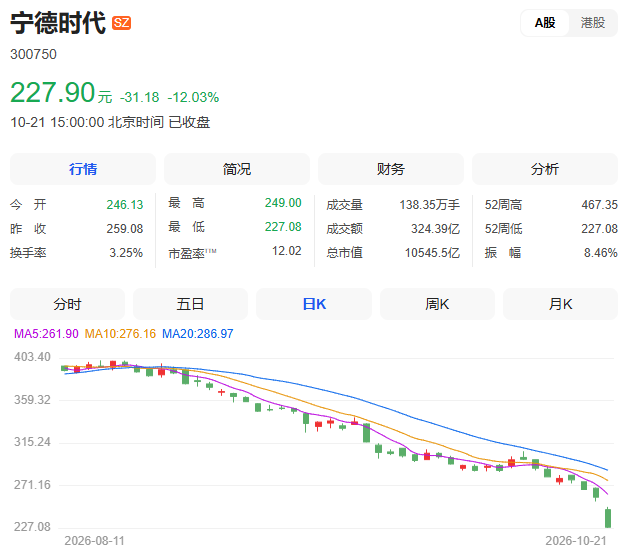Click the current price 227.90

click(52, 92)
